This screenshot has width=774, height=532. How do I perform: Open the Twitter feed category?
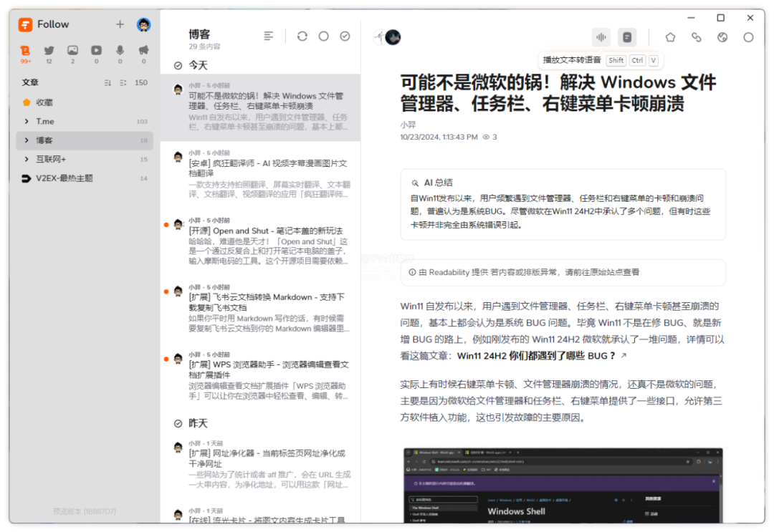click(49, 51)
